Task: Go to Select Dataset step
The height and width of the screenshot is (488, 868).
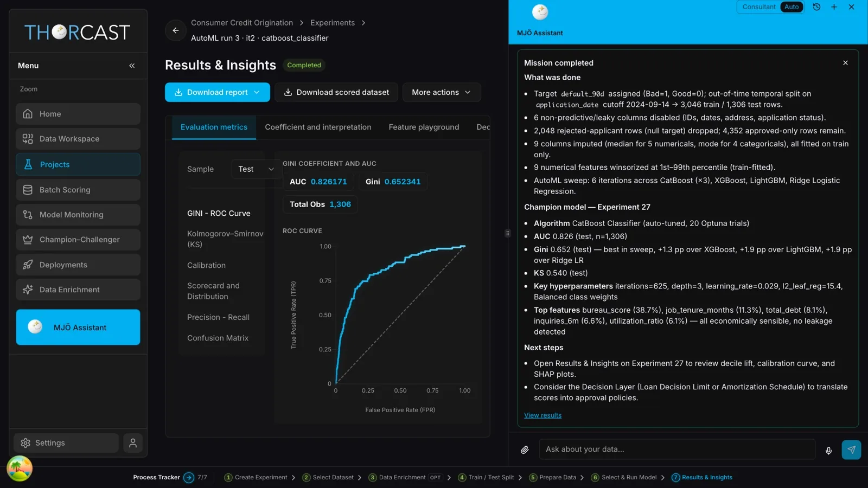Action: pyautogui.click(x=328, y=478)
